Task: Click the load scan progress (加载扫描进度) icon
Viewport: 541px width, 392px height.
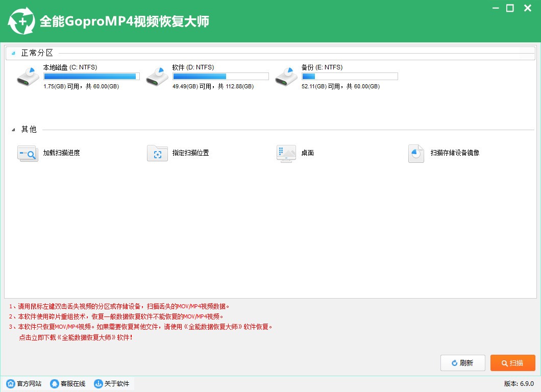Action: (x=28, y=153)
